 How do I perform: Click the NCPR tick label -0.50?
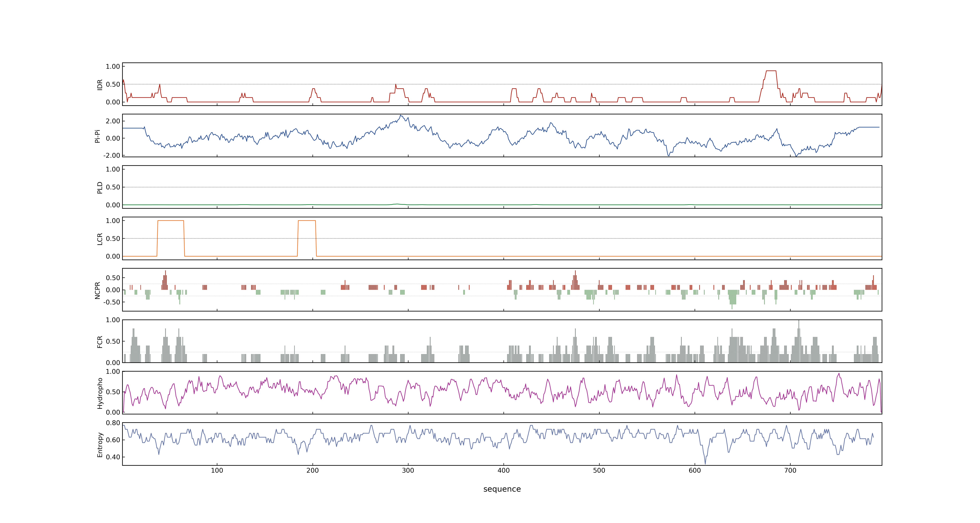[x=111, y=302]
